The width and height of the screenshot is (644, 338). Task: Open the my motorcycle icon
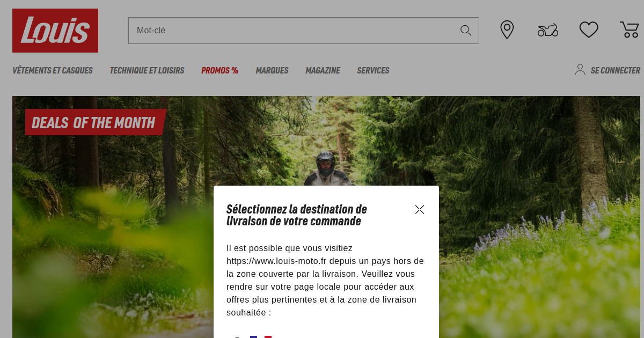[x=548, y=30]
